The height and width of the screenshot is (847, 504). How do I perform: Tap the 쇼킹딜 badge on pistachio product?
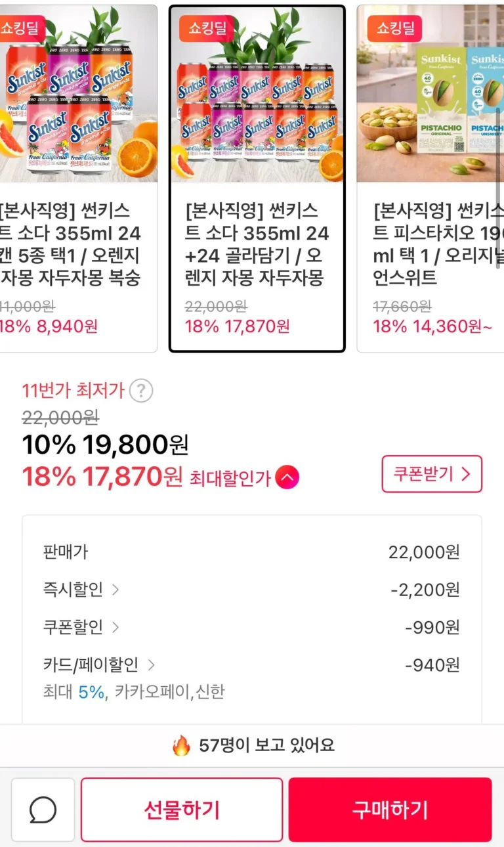tap(394, 28)
